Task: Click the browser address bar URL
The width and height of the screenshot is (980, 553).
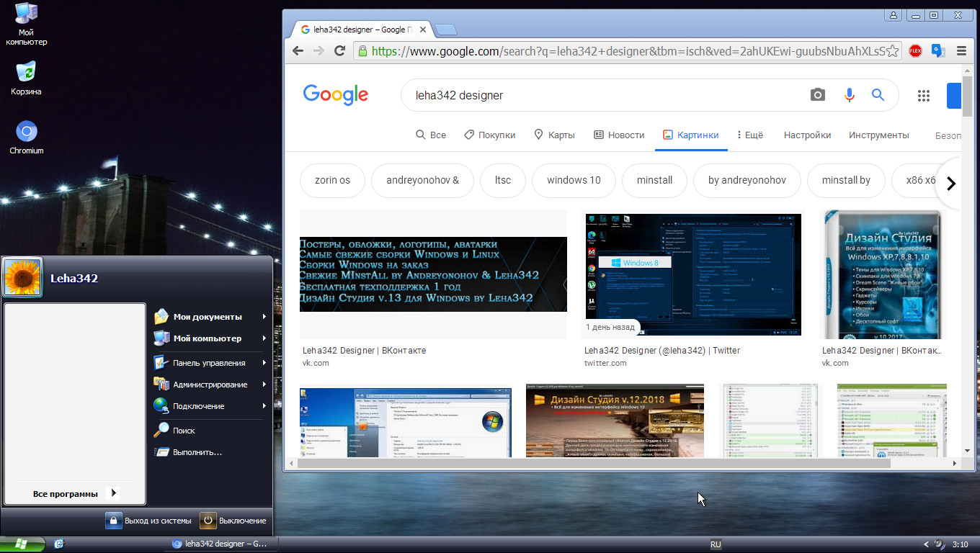Action: 627,51
